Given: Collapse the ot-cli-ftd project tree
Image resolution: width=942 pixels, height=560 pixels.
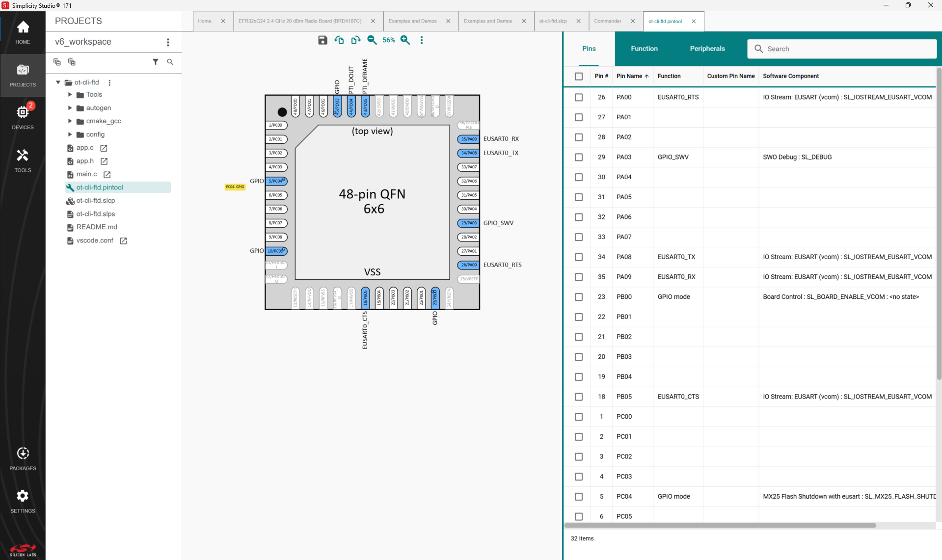Looking at the screenshot, I should coord(58,82).
